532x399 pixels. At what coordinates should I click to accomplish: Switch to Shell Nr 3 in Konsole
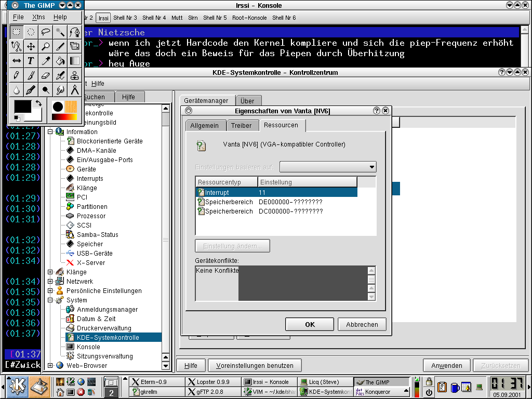tap(125, 18)
